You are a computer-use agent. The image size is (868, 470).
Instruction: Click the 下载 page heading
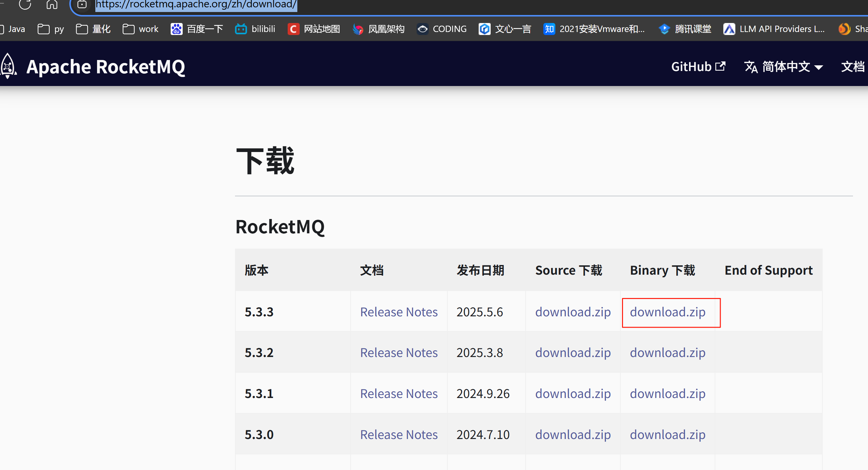coord(265,161)
